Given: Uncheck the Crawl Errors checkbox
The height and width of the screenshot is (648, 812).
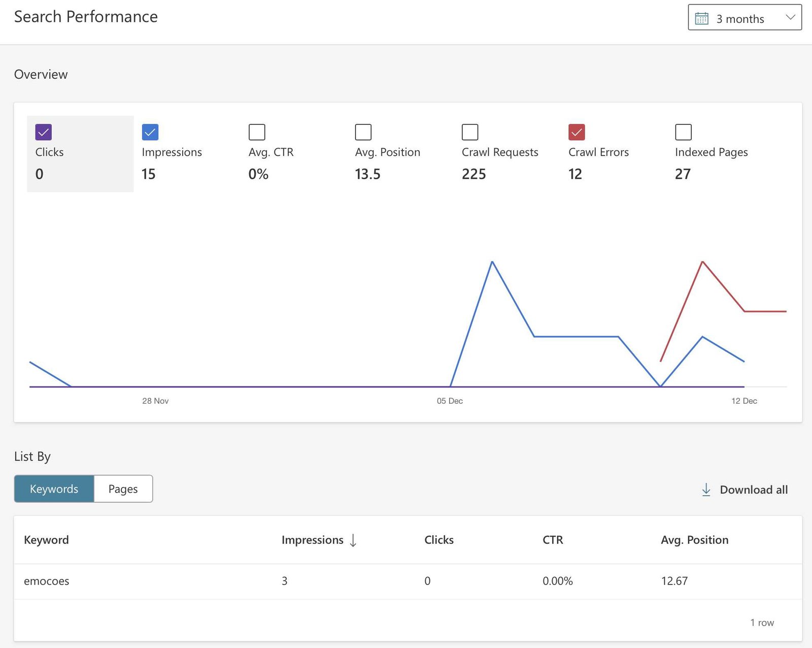Looking at the screenshot, I should coord(577,132).
